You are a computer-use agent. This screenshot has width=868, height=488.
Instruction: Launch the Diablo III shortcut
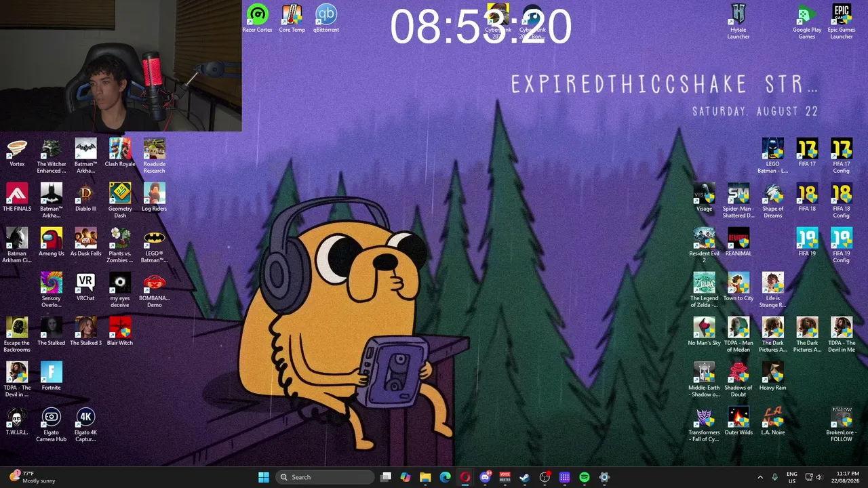(86, 197)
